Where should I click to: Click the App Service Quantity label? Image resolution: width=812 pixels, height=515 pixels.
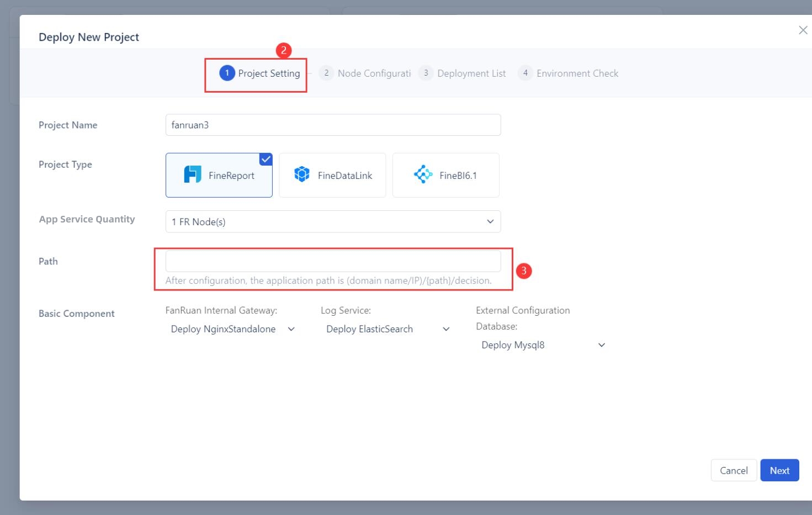click(87, 219)
